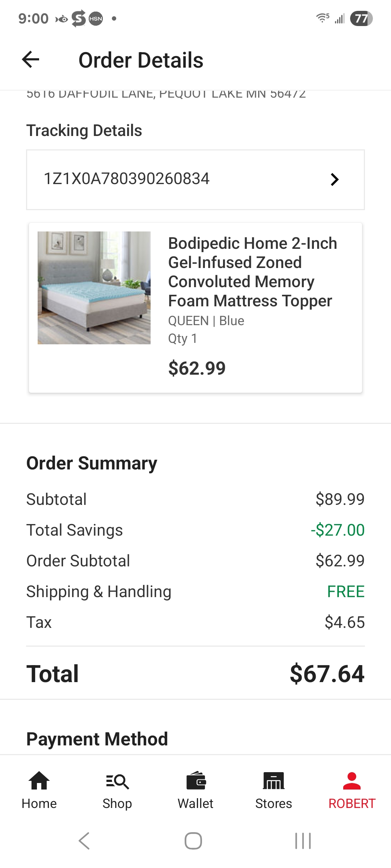Tap the $62.99 item price
This screenshot has width=391, height=868.
click(x=197, y=368)
